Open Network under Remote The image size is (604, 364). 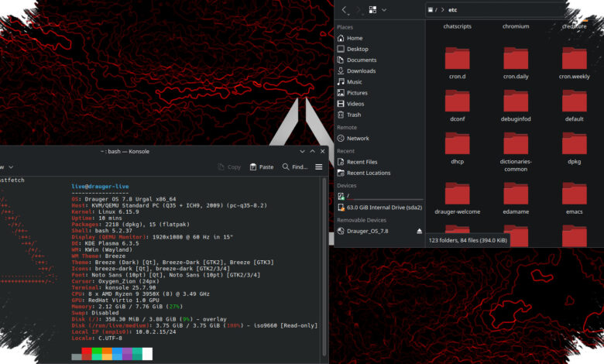pos(379,139)
